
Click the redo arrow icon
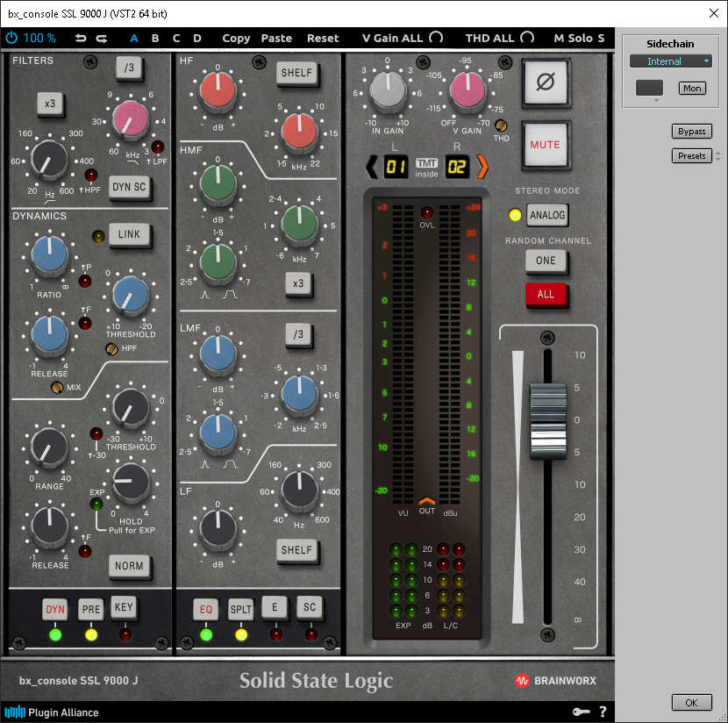click(x=102, y=38)
